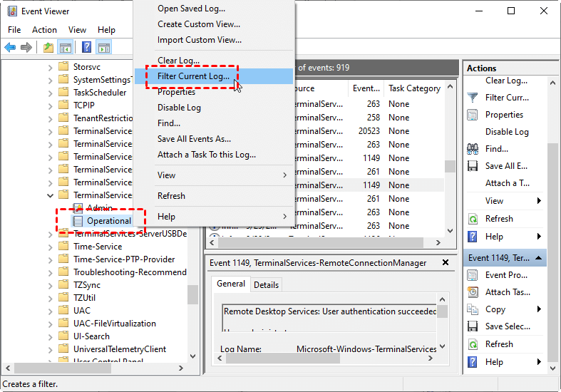Click the Filter funnel icon in Actions pane
Viewport: 561px width, 392px height.
click(472, 98)
